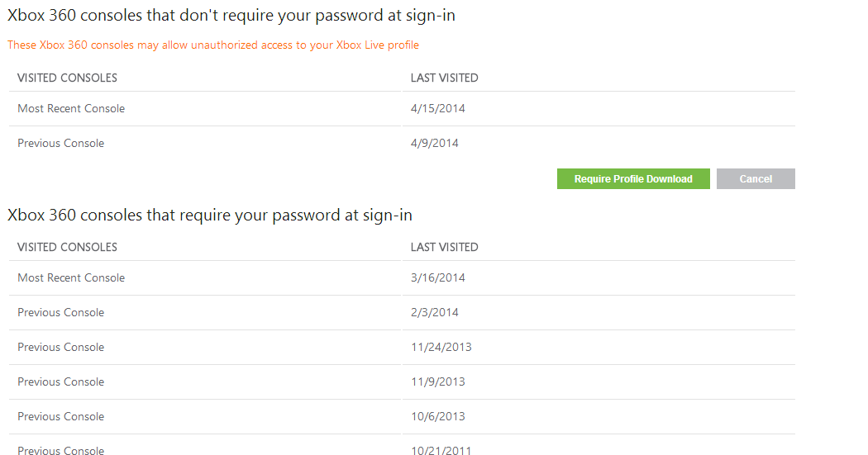
Task: Click the heading about consoles that require password
Action: click(210, 216)
